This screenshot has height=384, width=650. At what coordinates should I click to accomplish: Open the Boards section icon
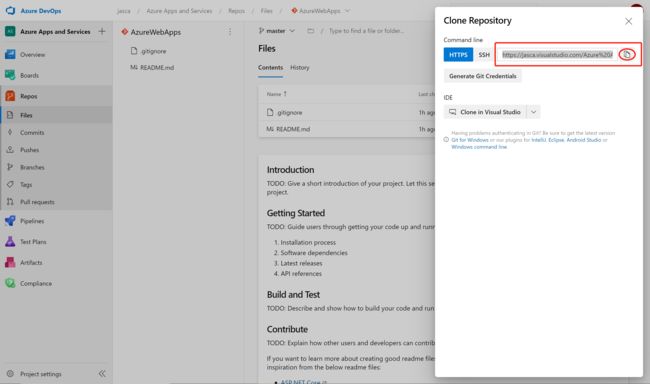point(10,75)
